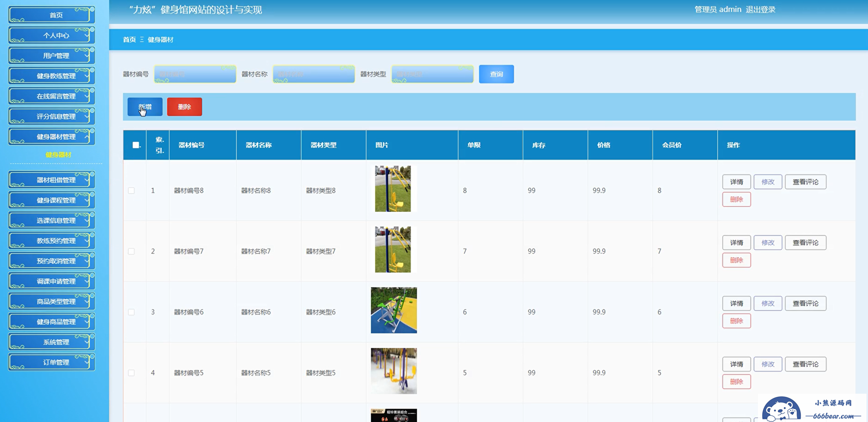
Task: Click 详情 for 器材编号6 row
Action: [736, 303]
